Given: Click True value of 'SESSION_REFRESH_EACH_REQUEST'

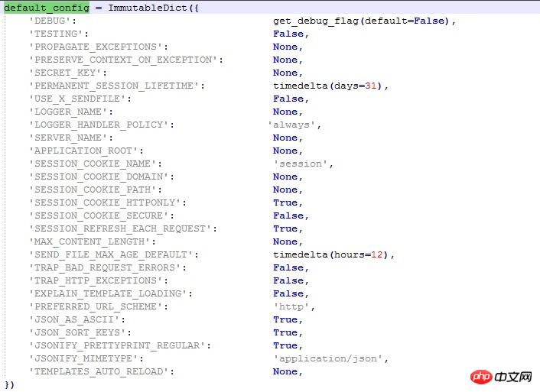Looking at the screenshot, I should click(285, 228).
